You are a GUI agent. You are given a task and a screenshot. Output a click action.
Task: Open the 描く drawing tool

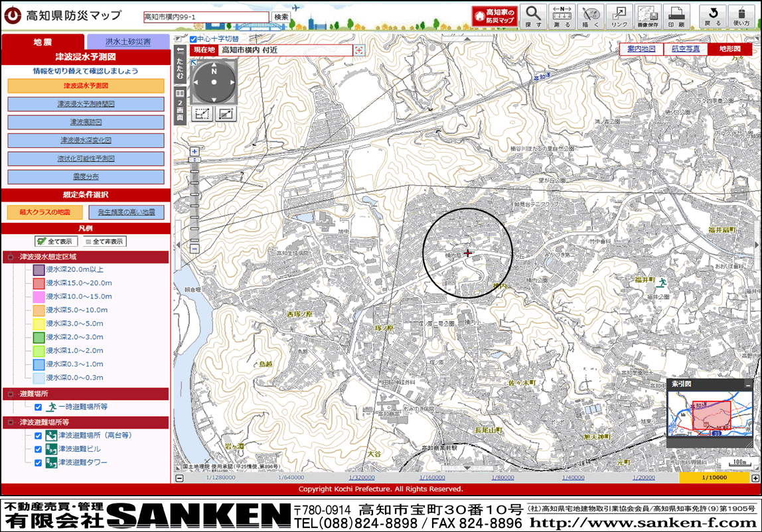[x=591, y=16]
